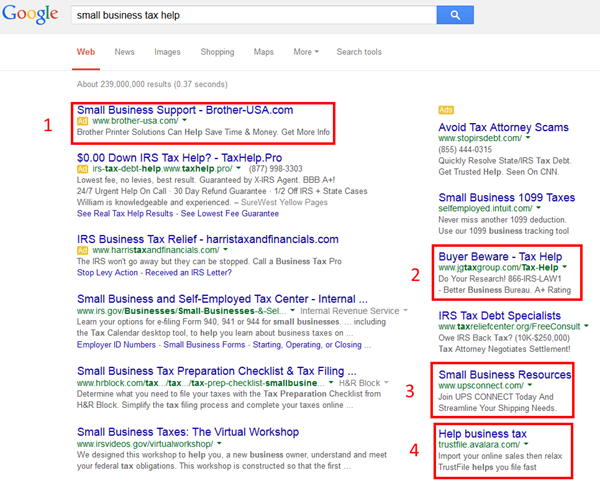Open Search tools options
600x483 pixels.
point(359,52)
